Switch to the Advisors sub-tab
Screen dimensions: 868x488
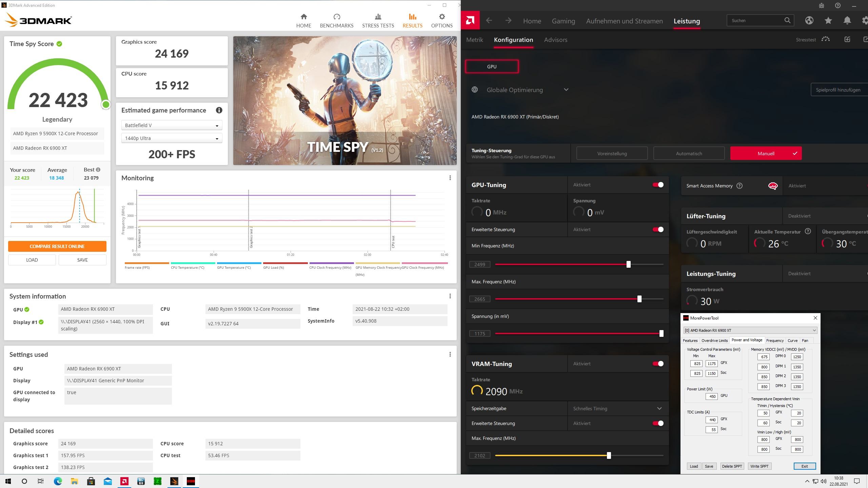(x=555, y=40)
